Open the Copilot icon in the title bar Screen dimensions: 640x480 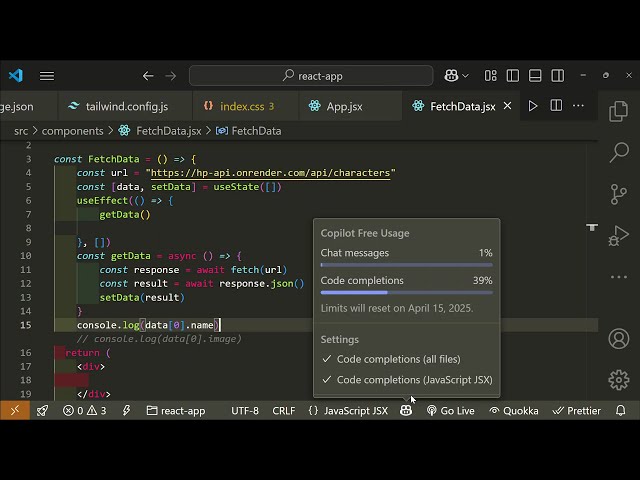[451, 76]
